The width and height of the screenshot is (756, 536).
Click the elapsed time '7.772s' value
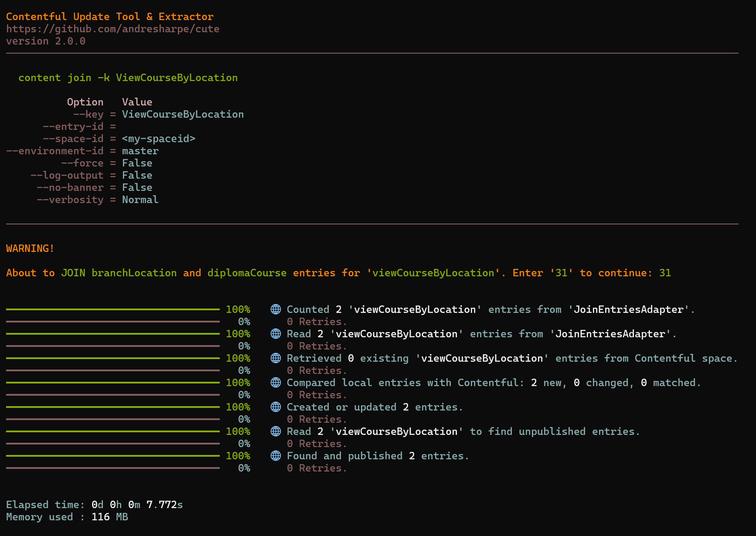point(165,505)
